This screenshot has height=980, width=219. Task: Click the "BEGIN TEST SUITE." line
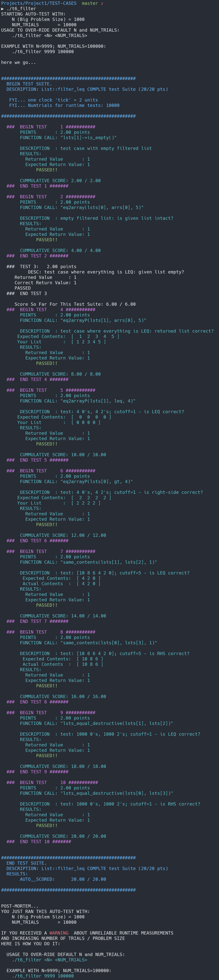coord(29,84)
